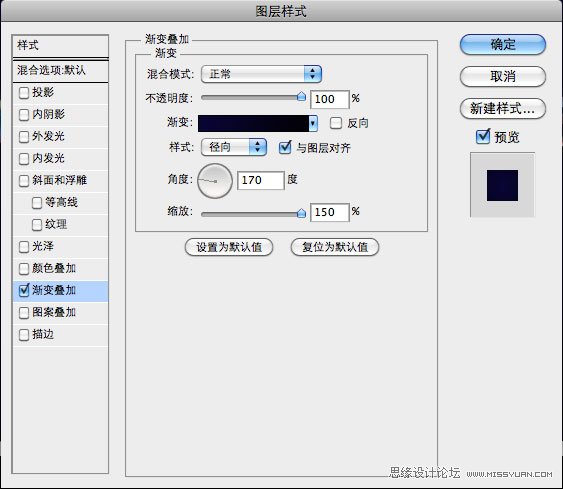The width and height of the screenshot is (563, 489).
Task: Click 设置为默认值 make default button
Action: pos(229,247)
